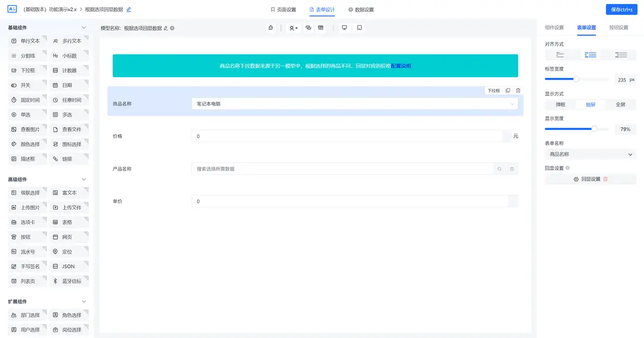Viewport: 644px width, 338px height.
Task: Switch to 页面设置 tab
Action: [283, 9]
